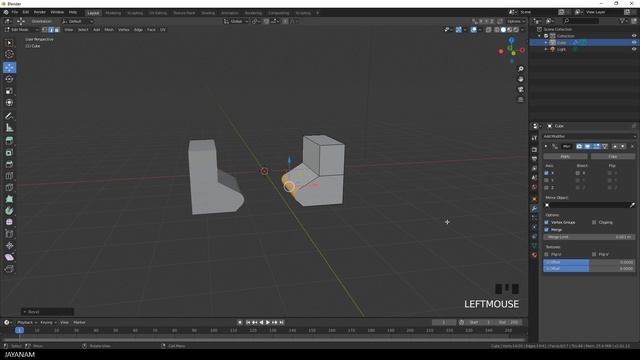
Task: Click the eyedropper next to Mirror Object field
Action: pos(632,205)
